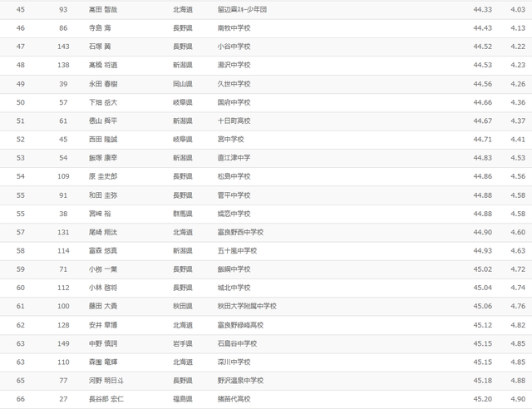
Task: Click the name 寺島 海
Action: 100,28
